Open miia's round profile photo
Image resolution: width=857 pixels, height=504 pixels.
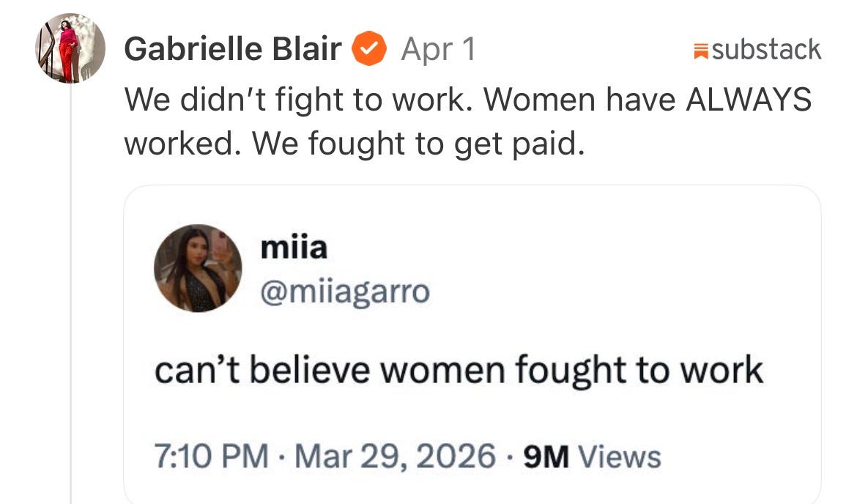[198, 268]
